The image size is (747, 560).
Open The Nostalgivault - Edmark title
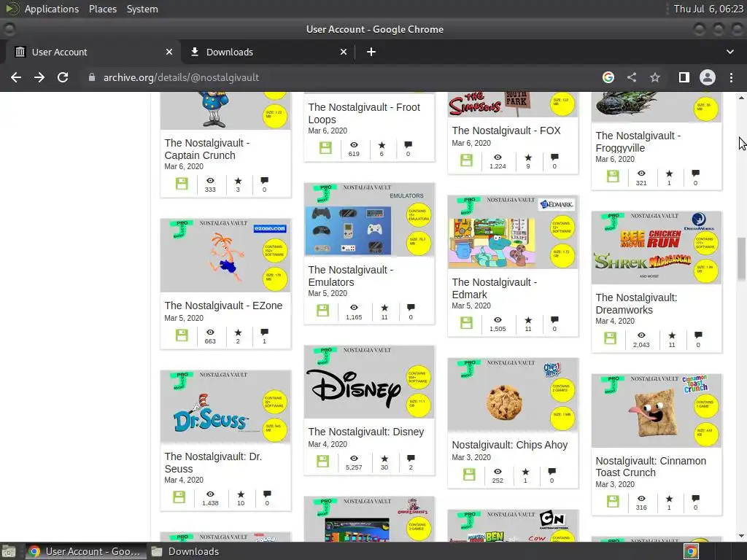coord(494,288)
